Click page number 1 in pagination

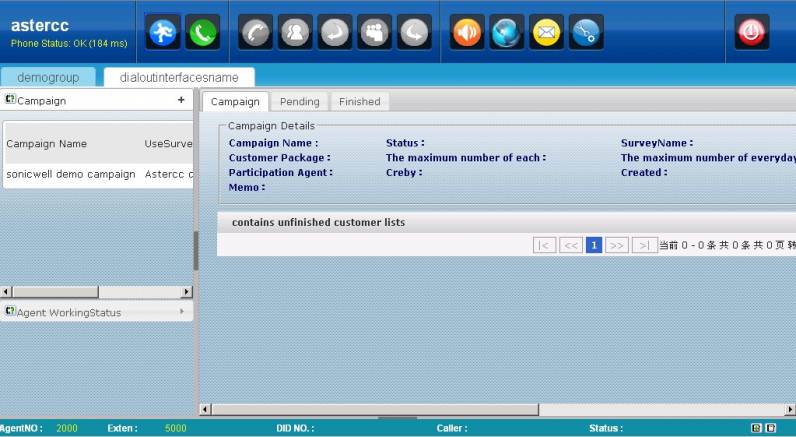click(x=594, y=245)
